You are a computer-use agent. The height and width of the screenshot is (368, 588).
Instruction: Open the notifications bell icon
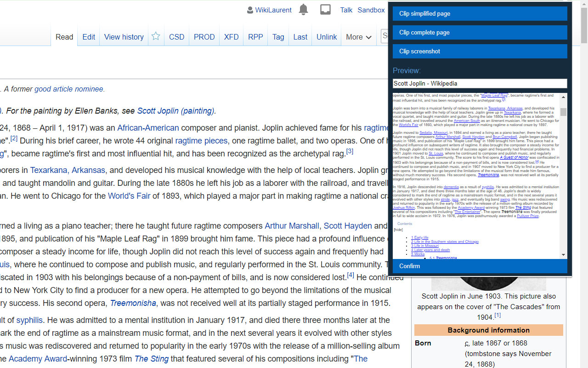pyautogui.click(x=303, y=10)
